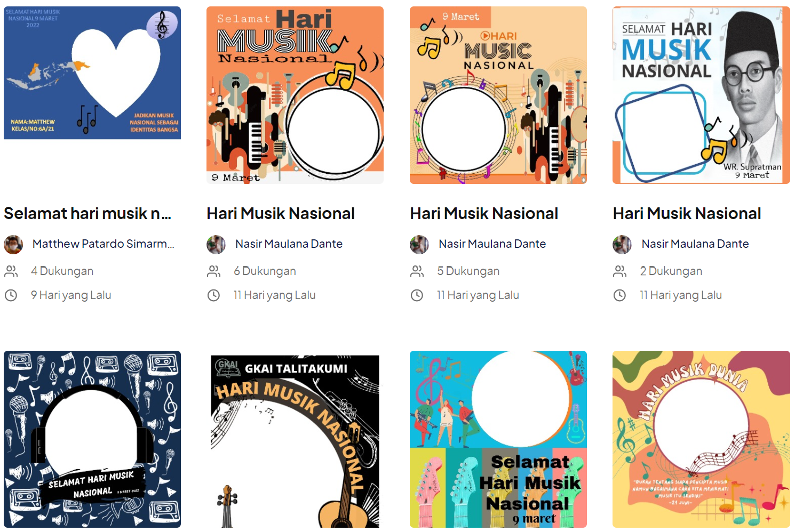The image size is (795, 532).
Task: Click supporters icon beside 5 Dukungan
Action: pyautogui.click(x=417, y=271)
